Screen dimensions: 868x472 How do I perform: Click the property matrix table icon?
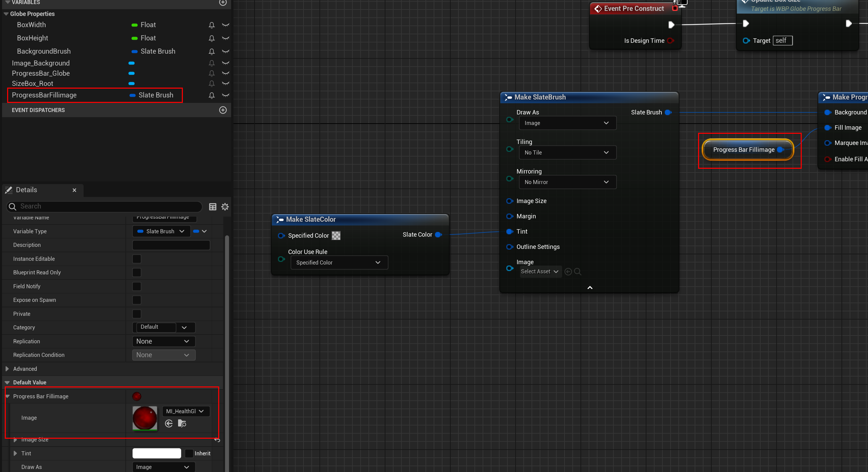[212, 206]
